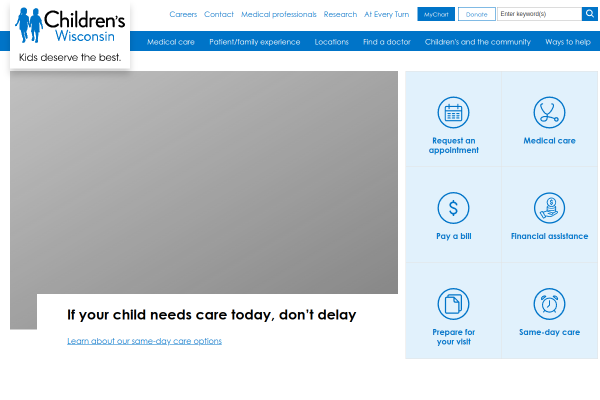600x400 pixels.
Task: Follow Learn about our same-day care options link
Action: click(144, 341)
